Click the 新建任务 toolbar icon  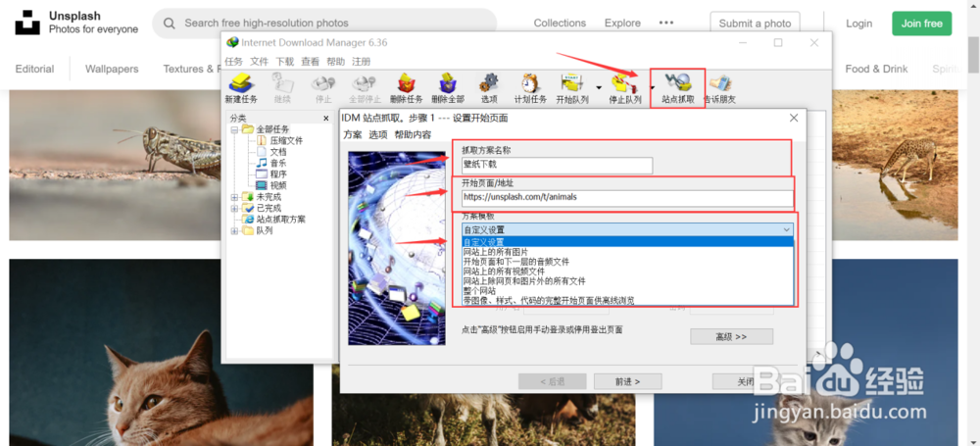[241, 88]
